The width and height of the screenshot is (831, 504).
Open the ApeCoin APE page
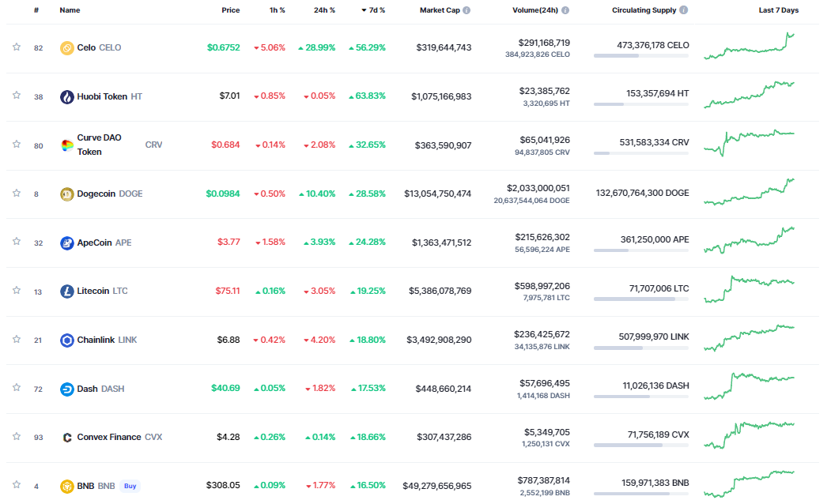(104, 243)
